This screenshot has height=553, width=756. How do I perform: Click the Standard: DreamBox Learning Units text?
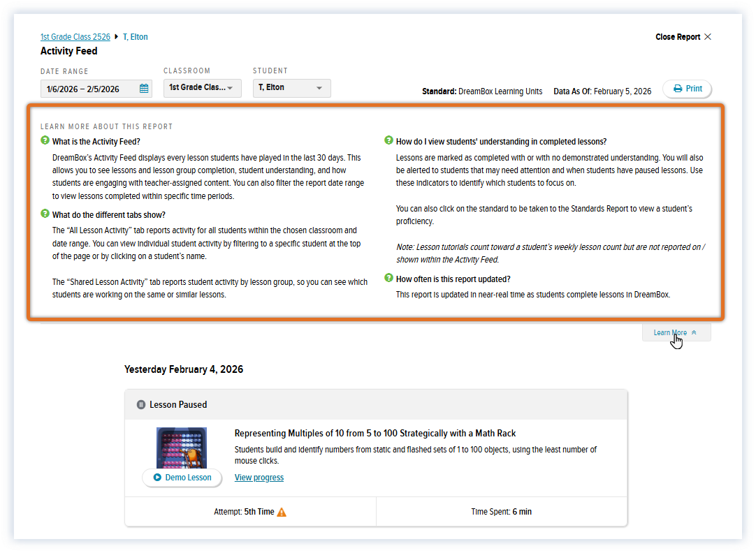coord(482,91)
